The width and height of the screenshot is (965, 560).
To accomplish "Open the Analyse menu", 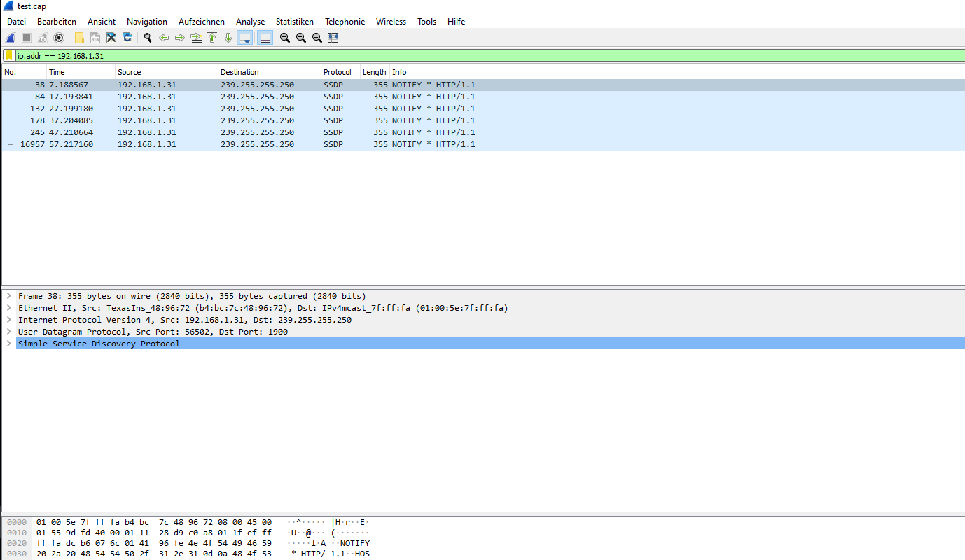I will coord(250,22).
